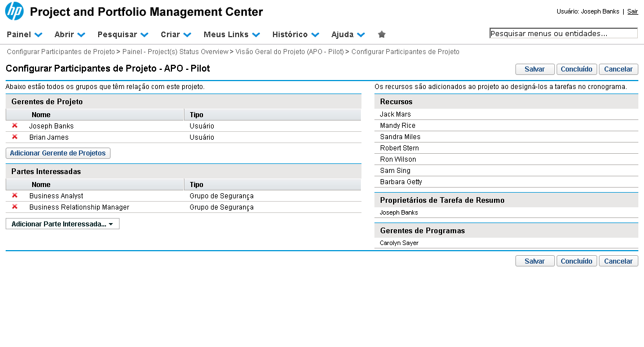Click the Sair logout link
The width and height of the screenshot is (644, 347).
click(x=632, y=11)
